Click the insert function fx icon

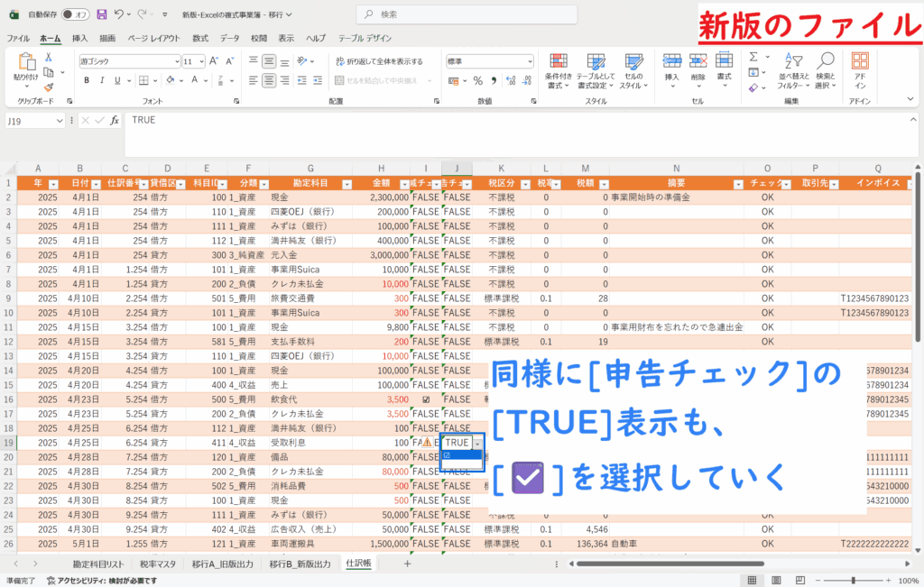115,120
